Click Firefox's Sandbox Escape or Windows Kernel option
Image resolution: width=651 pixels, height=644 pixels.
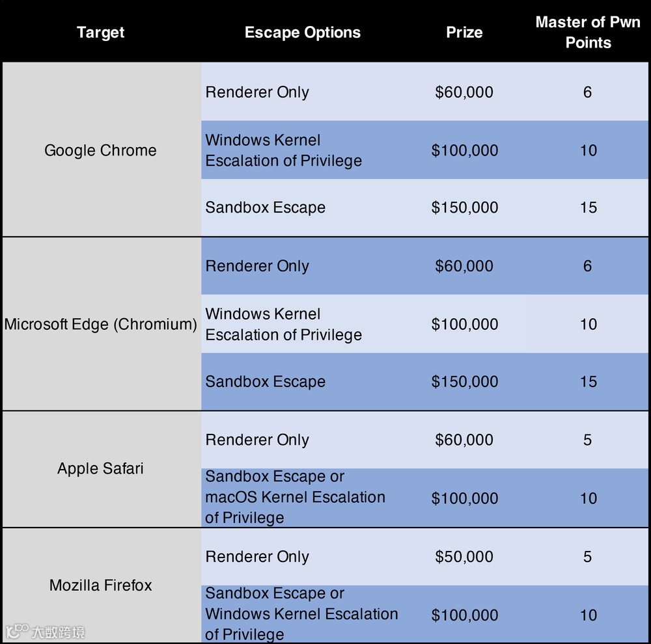[301, 614]
